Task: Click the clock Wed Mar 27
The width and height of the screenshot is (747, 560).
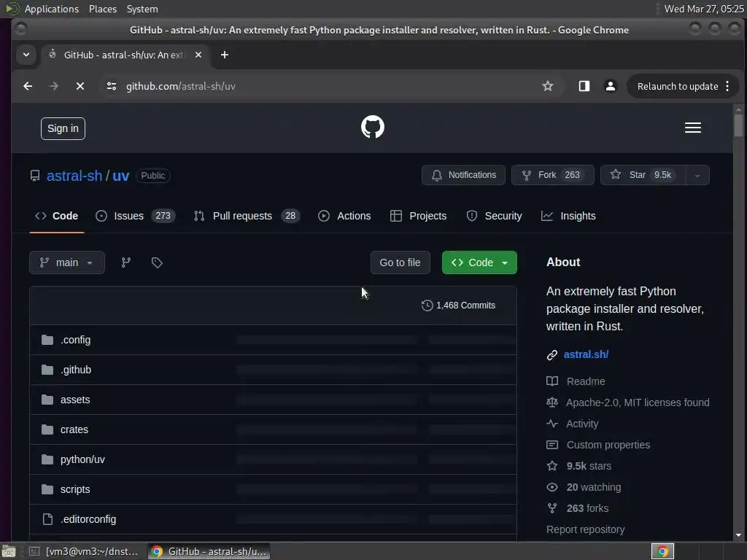Action: (x=704, y=9)
